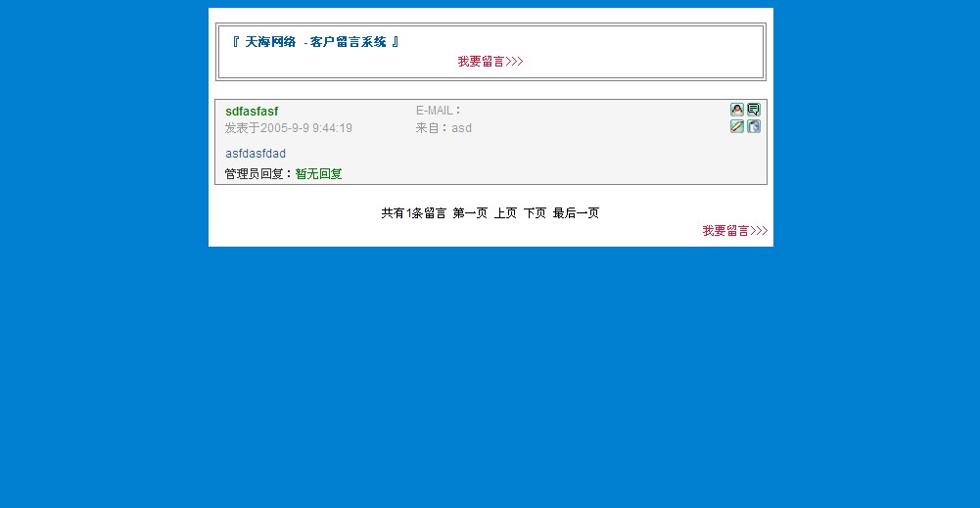Click the pencil edit icon

click(737, 126)
